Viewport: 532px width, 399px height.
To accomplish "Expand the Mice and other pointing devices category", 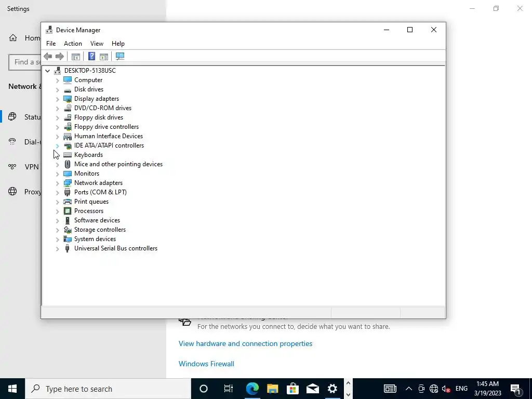I will coord(57,165).
